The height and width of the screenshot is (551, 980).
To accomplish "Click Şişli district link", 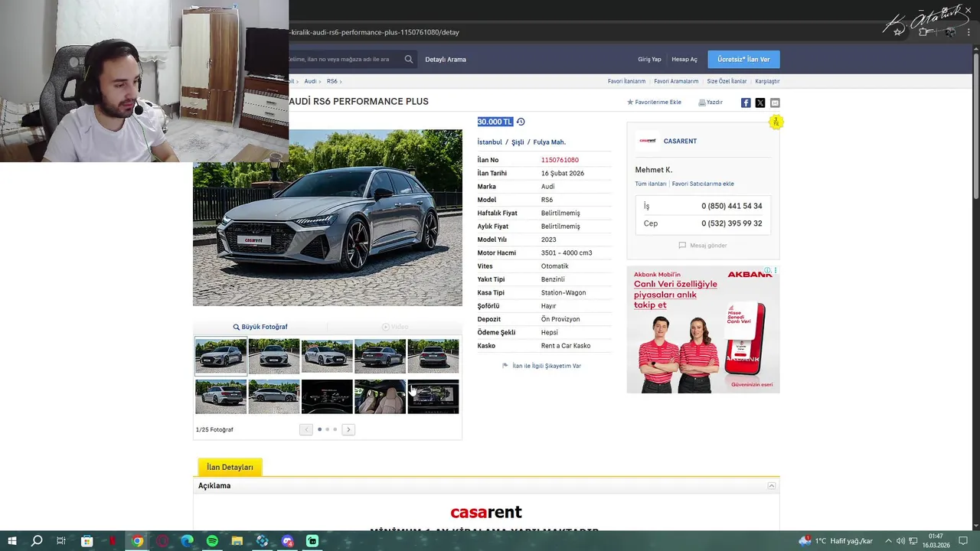I will click(518, 142).
